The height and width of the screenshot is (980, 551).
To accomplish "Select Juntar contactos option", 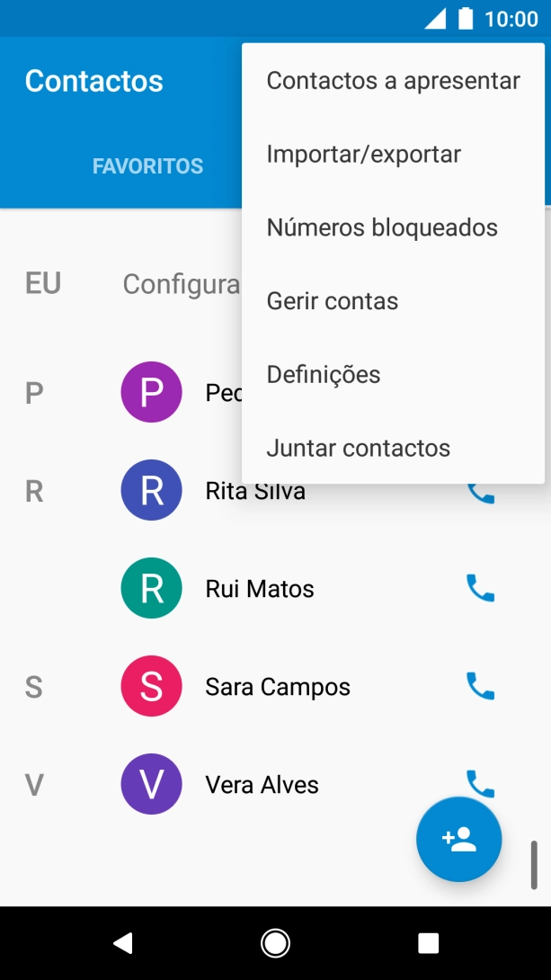I will 359,448.
